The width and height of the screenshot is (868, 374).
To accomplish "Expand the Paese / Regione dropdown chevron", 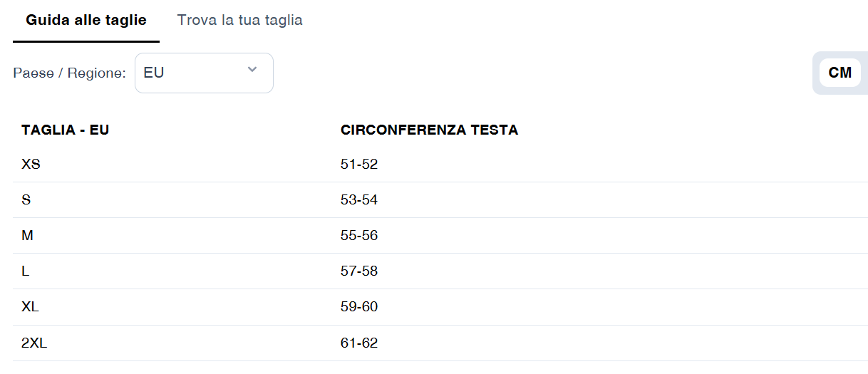I will pos(252,69).
